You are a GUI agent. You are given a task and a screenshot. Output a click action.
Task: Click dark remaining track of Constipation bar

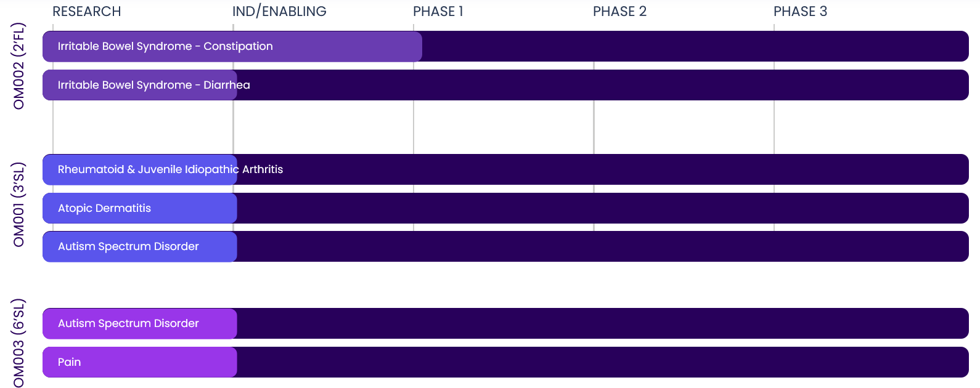(x=695, y=46)
